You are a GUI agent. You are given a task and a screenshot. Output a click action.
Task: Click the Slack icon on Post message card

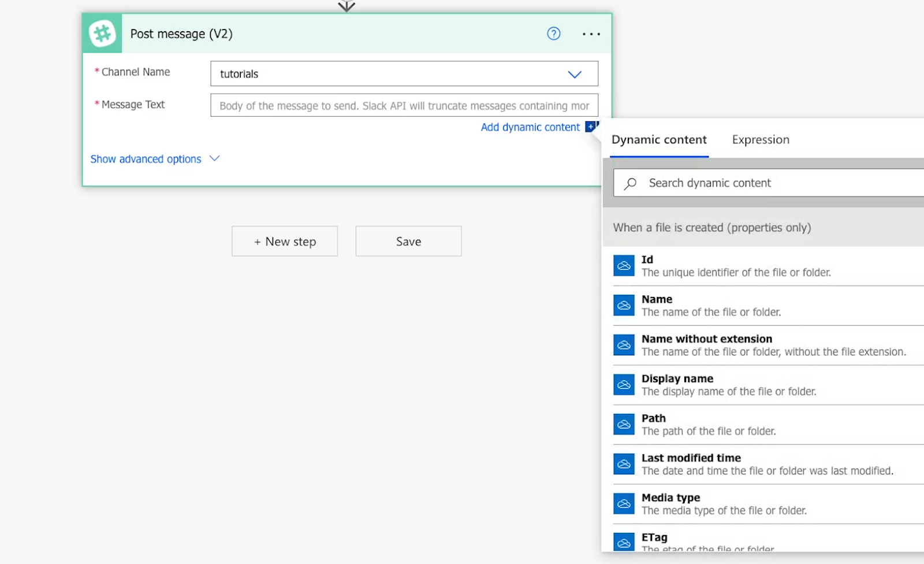102,34
